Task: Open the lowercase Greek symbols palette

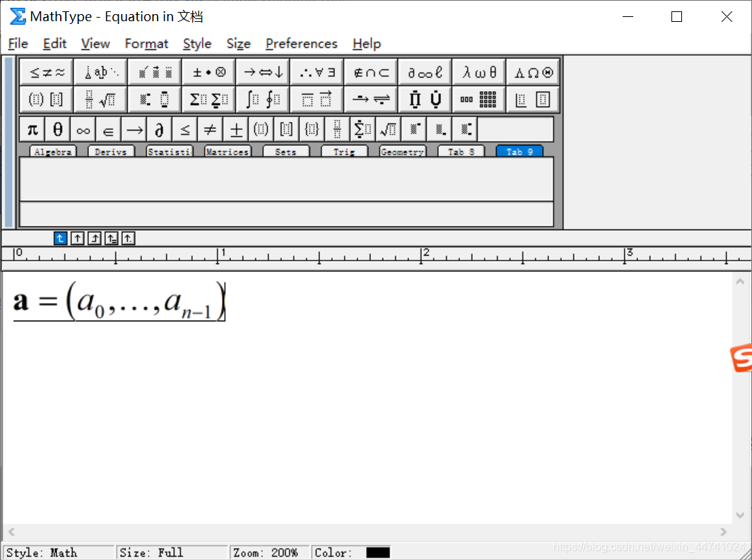Action: click(x=478, y=71)
